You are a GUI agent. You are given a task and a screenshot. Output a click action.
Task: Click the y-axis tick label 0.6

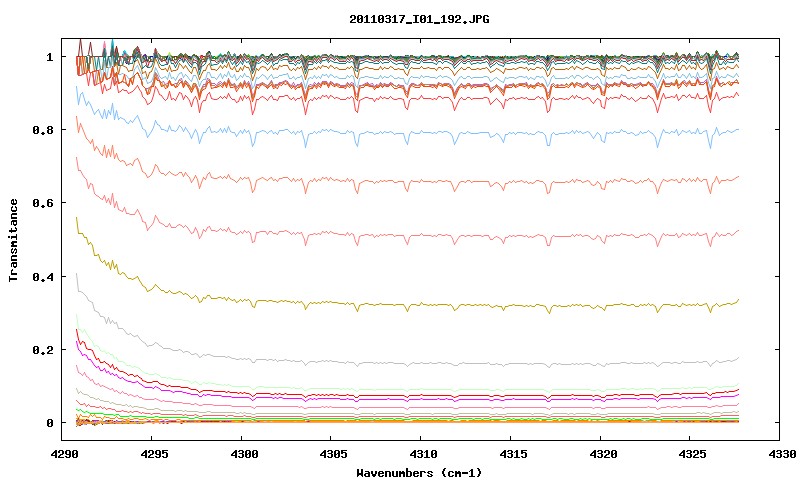click(x=43, y=203)
